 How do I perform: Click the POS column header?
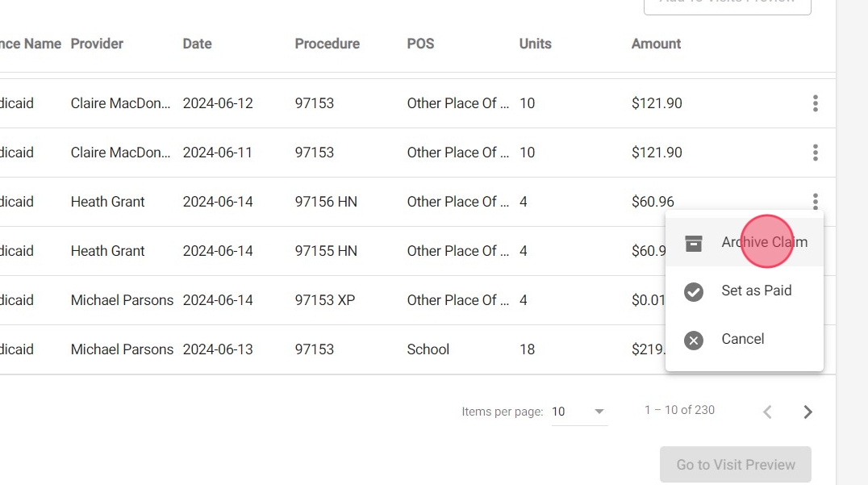point(420,44)
